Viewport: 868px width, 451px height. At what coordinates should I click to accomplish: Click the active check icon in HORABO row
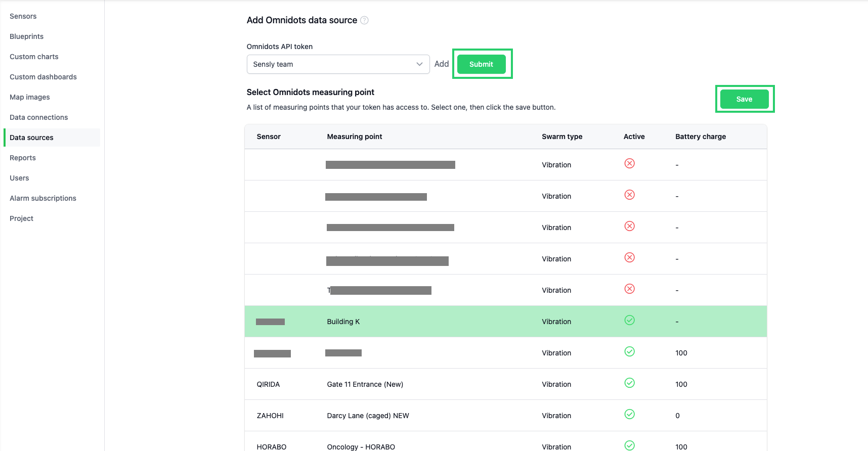(629, 445)
